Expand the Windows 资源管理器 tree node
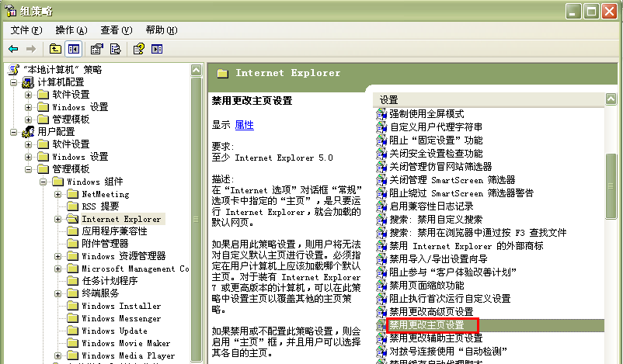The width and height of the screenshot is (623, 364). [58, 256]
